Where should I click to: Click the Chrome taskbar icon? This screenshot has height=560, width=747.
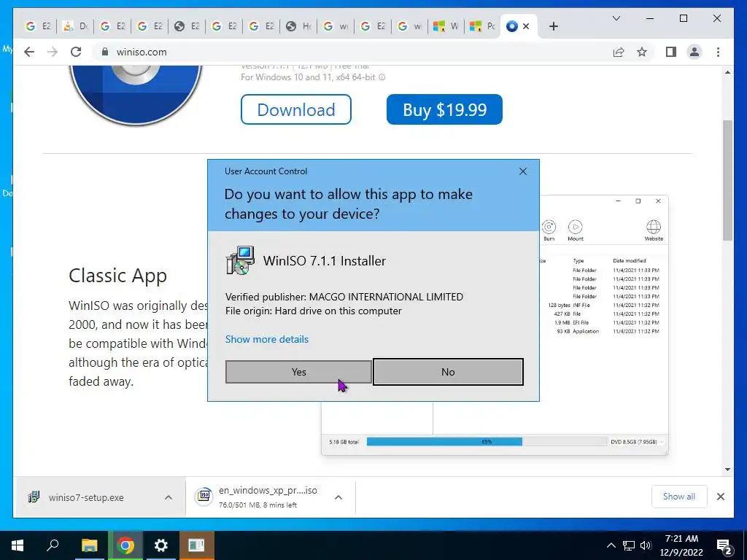point(125,545)
